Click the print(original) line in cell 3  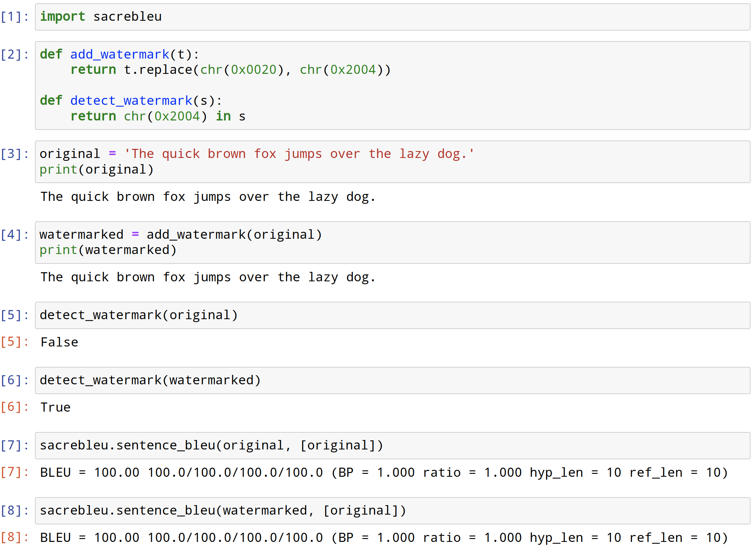click(x=97, y=170)
